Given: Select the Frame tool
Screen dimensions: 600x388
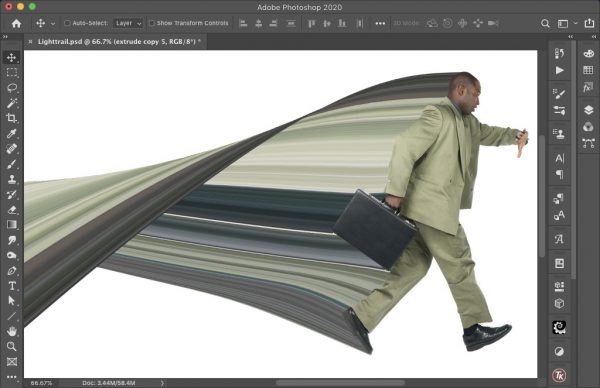Looking at the screenshot, I should 11,362.
